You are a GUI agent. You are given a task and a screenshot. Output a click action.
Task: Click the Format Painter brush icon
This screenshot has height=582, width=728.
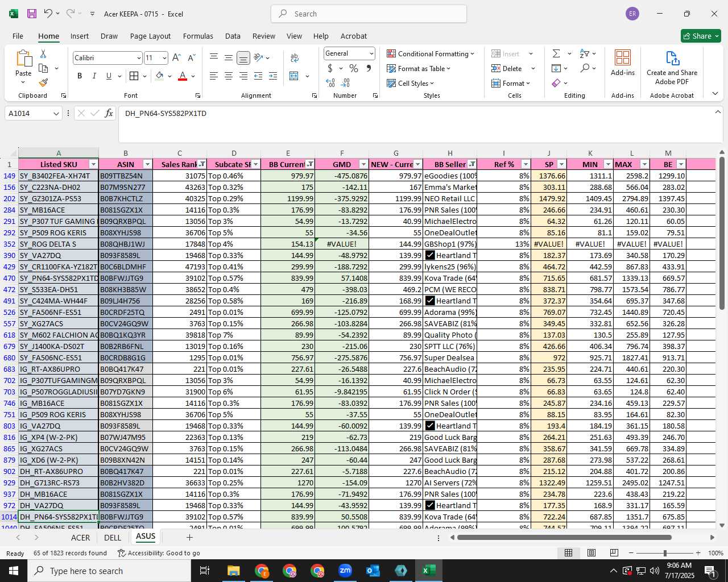(43, 82)
